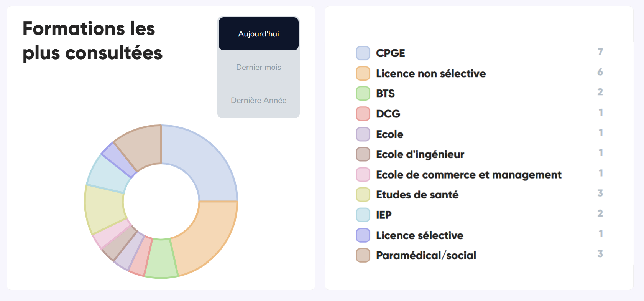Click the IEP light blue swatch
Viewport: 644px width, 301px height.
pos(363,215)
